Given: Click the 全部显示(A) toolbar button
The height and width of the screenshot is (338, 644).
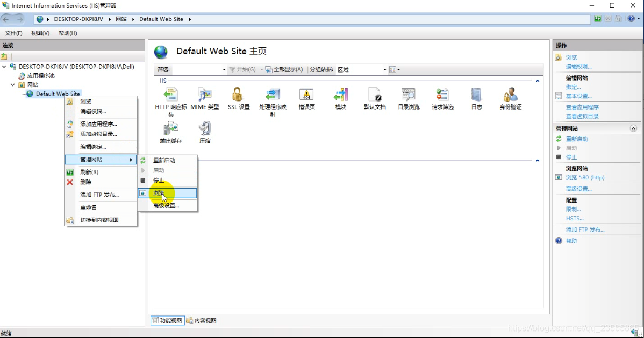Looking at the screenshot, I should (284, 70).
